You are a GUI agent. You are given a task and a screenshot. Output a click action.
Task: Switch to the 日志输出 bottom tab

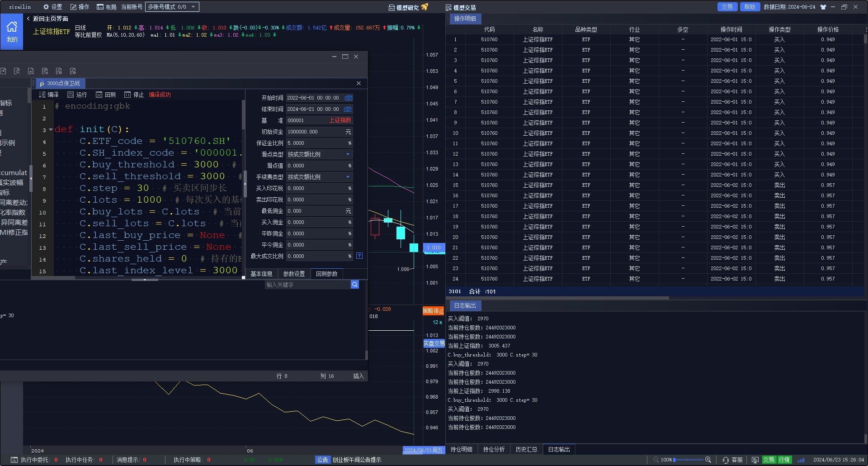pos(559,449)
